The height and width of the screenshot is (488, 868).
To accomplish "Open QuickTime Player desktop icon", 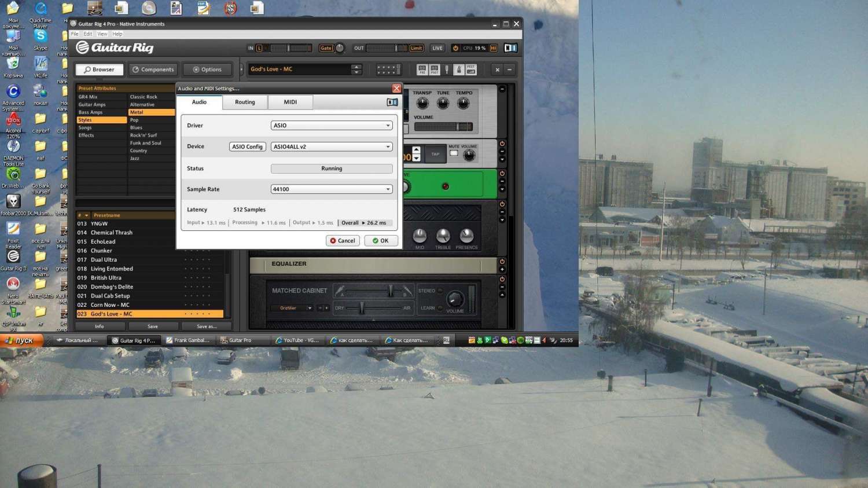I will click(40, 12).
